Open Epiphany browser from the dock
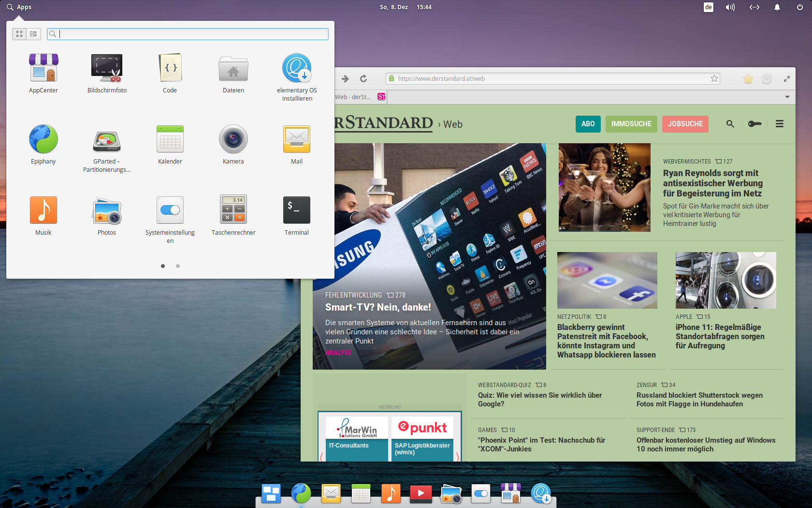This screenshot has width=812, height=508. [x=301, y=493]
